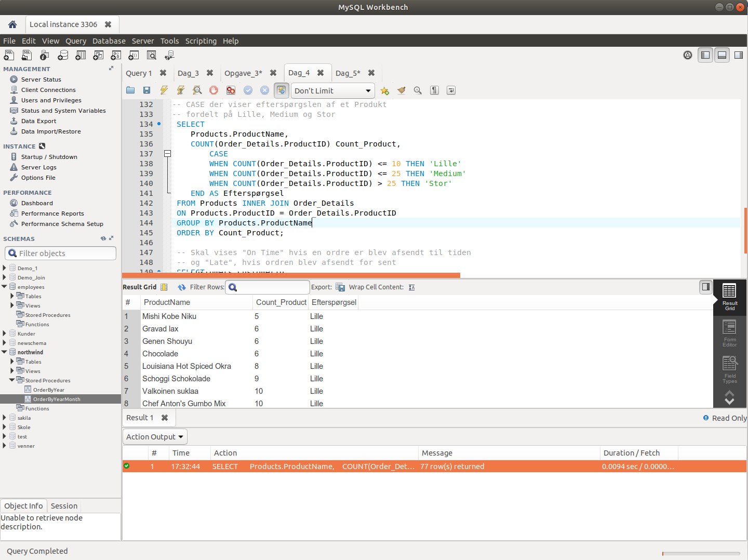
Task: Collapse northwind Stored Procedures node
Action: click(x=12, y=380)
